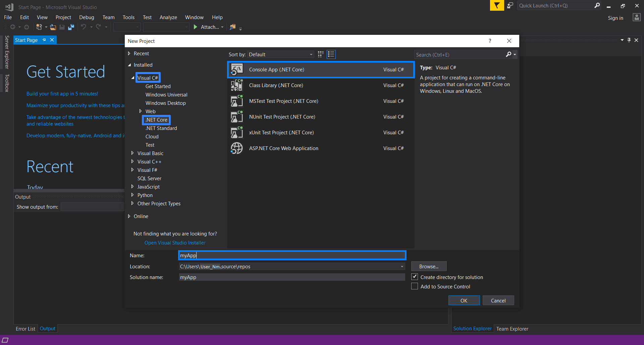Click the Browse... button
Image resolution: width=644 pixels, height=345 pixels.
pyautogui.click(x=429, y=267)
